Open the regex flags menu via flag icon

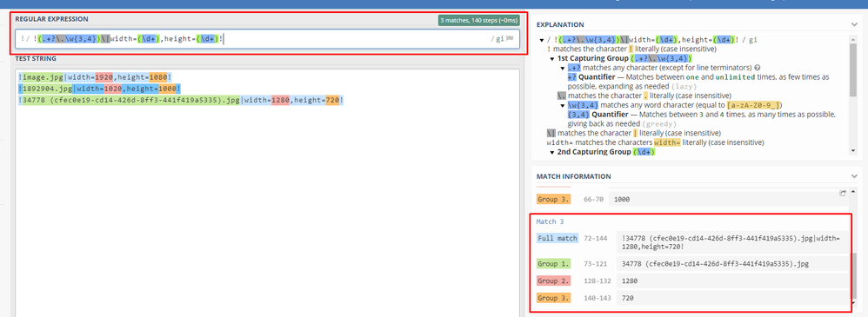point(510,39)
